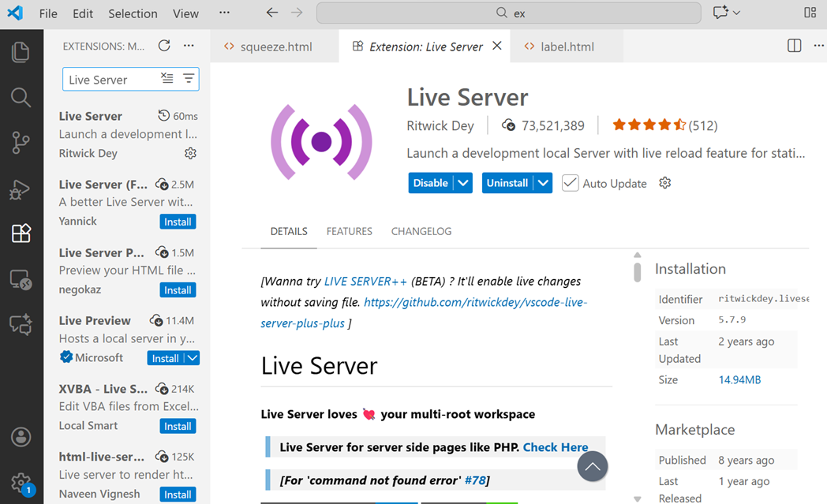The height and width of the screenshot is (504, 827).
Task: Click the scroll-to-top round button
Action: point(593,466)
